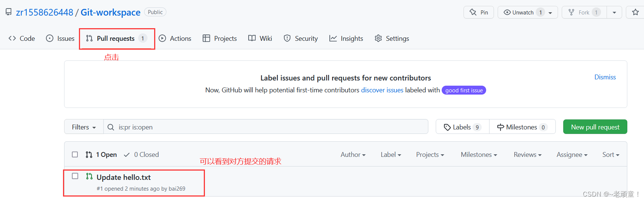The width and height of the screenshot is (644, 201).
Task: Open the Filters dropdown
Action: pyautogui.click(x=84, y=127)
